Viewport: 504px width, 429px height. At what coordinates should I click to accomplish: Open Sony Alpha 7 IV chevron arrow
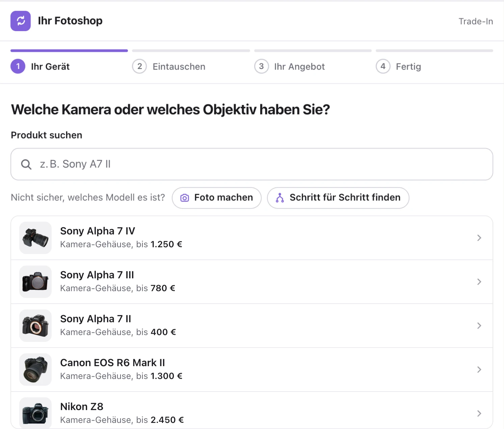[x=479, y=238]
